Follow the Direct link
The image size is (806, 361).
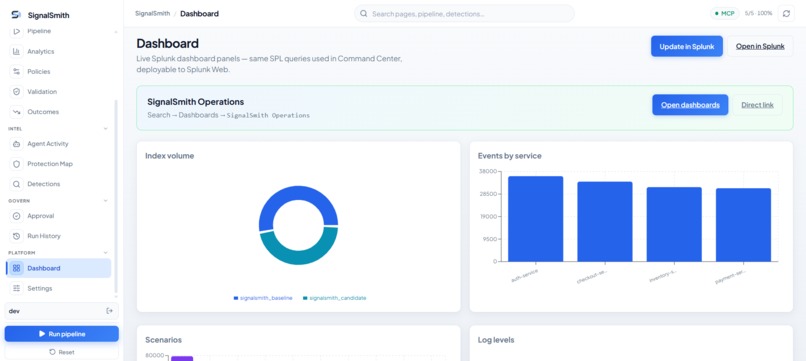757,105
